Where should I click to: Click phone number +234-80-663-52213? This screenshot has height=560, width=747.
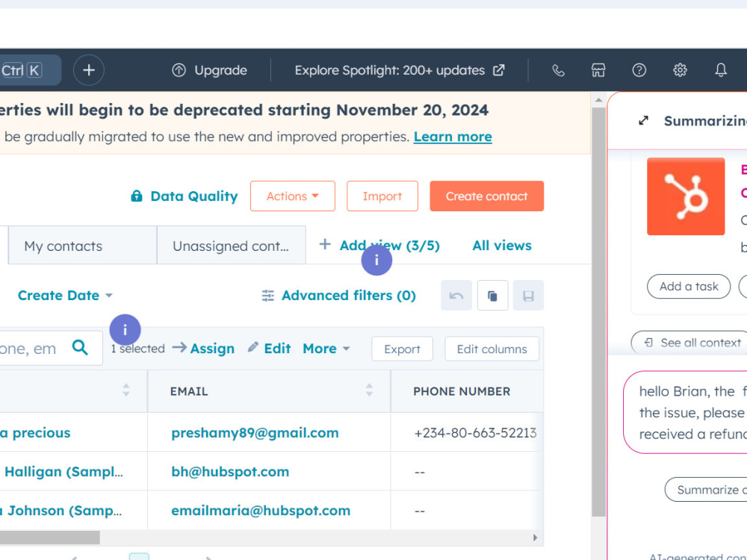(475, 433)
